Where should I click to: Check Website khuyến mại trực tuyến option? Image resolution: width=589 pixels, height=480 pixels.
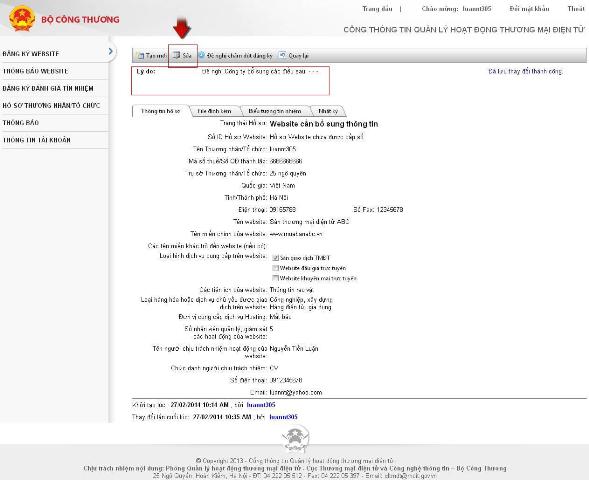click(x=275, y=278)
